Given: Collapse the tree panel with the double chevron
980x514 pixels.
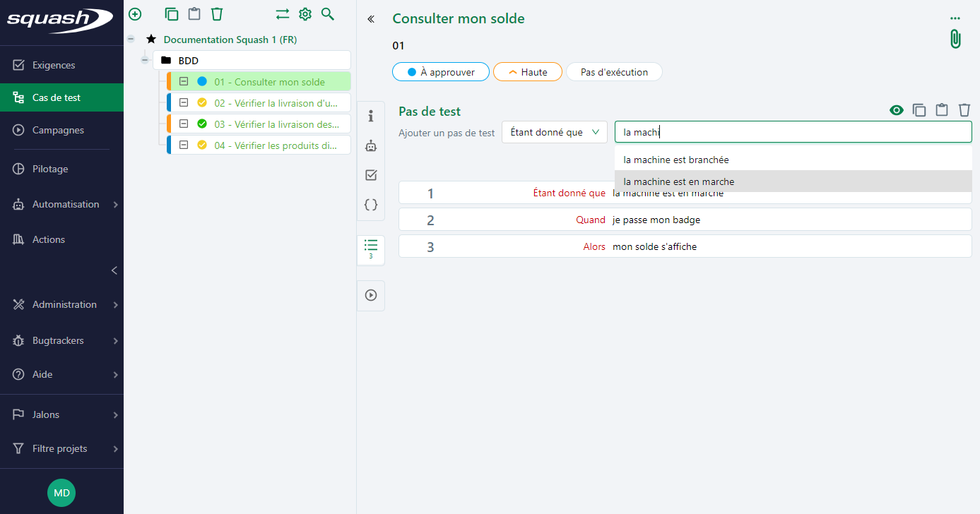Looking at the screenshot, I should [370, 19].
